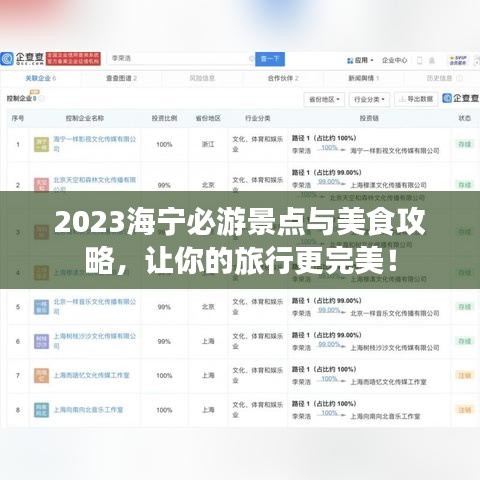Open the 应用 dropdown menu
The height and width of the screenshot is (480, 480).
click(360, 60)
